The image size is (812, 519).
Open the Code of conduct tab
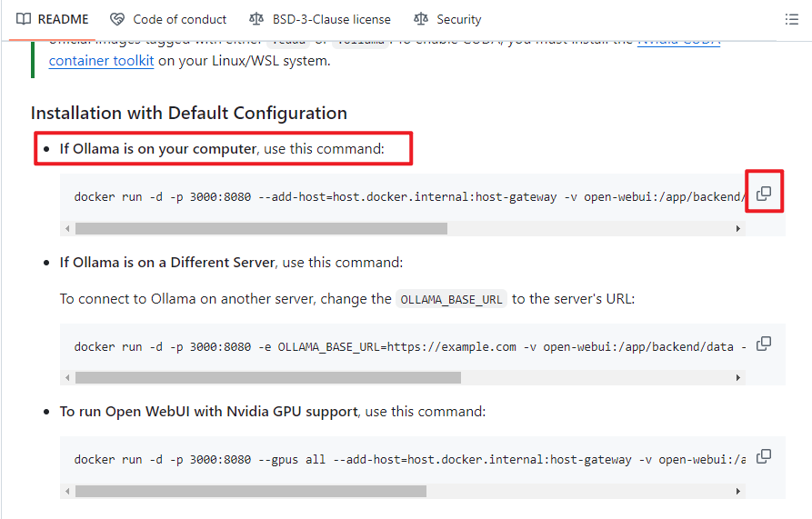(x=169, y=19)
